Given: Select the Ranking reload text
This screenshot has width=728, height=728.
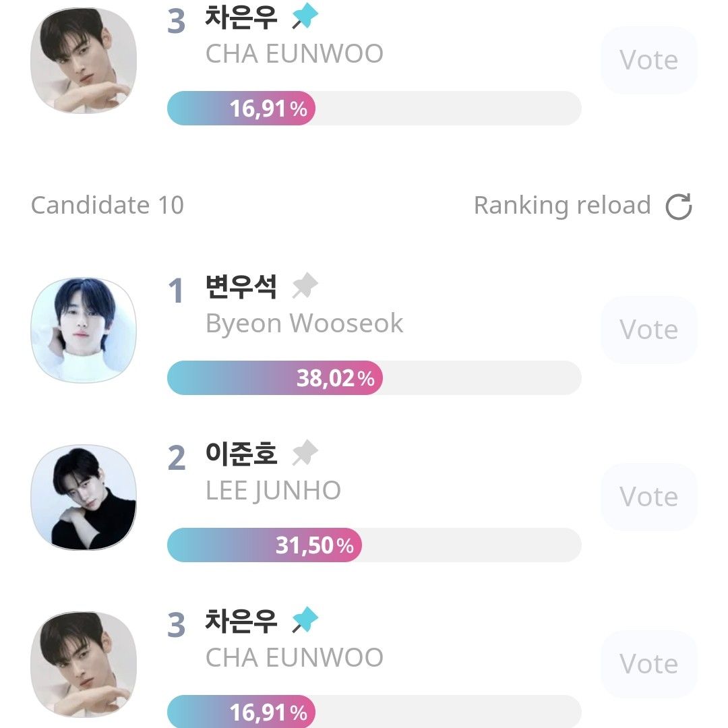Looking at the screenshot, I should pyautogui.click(x=562, y=206).
